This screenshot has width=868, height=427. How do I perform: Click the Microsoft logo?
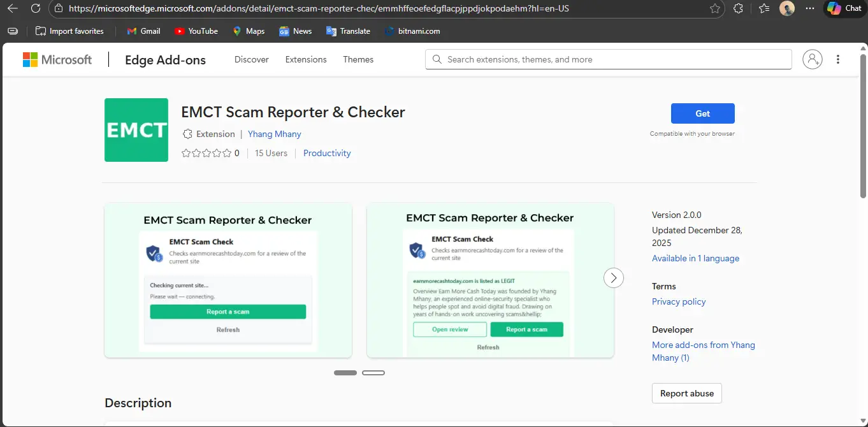(x=57, y=59)
